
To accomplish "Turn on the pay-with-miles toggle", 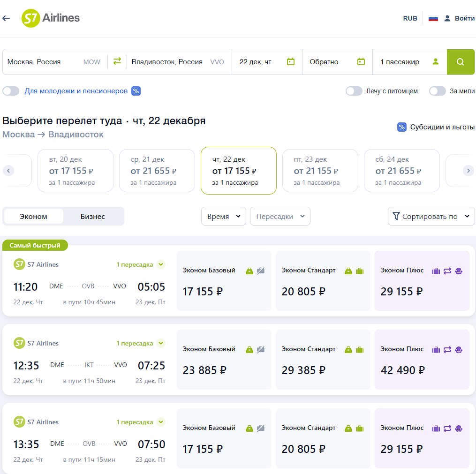I will [438, 91].
